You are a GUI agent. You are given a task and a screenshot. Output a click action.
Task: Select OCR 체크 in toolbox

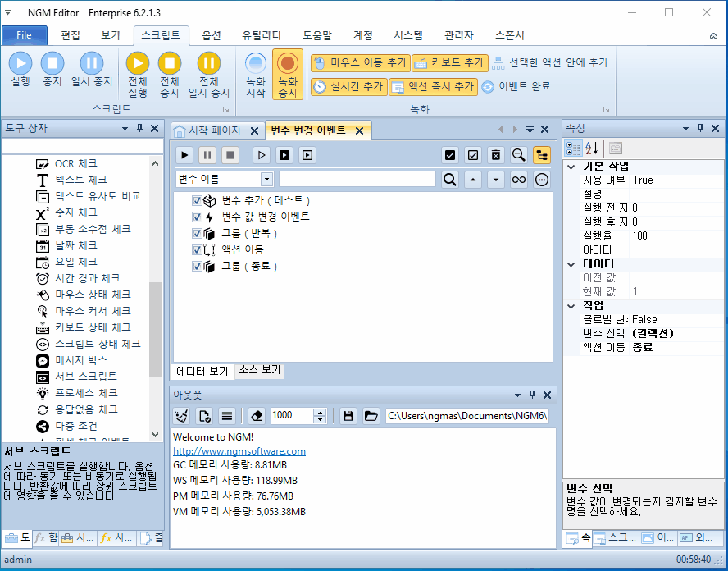(76, 163)
